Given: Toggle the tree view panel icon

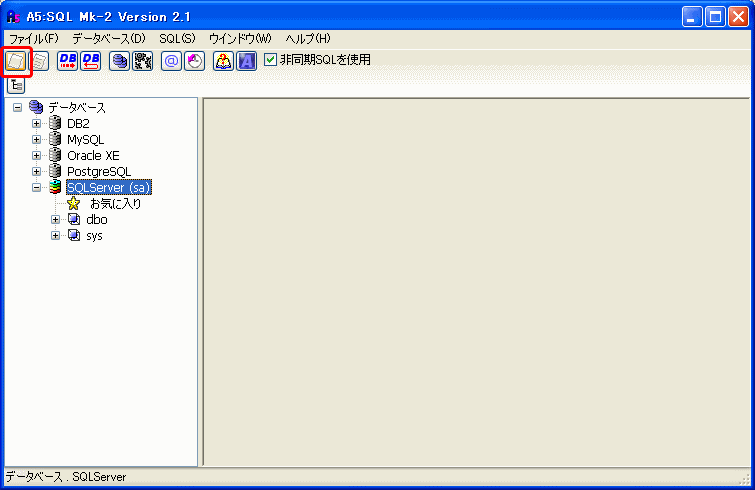Looking at the screenshot, I should (16, 86).
